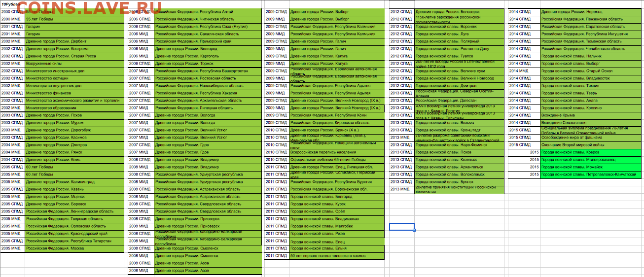Select 'Российская Федерация. Ленинградская область'
This screenshot has width=644, height=277.
pos(74,211)
